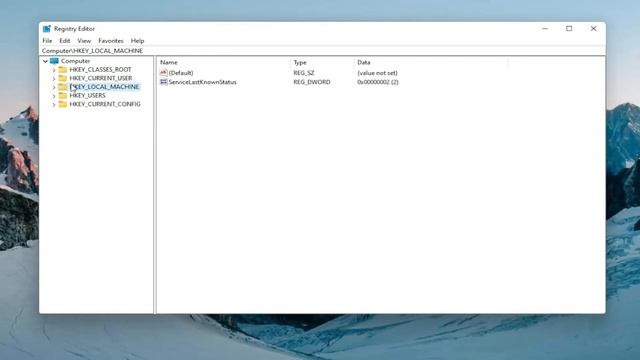This screenshot has width=640, height=360.
Task: Click the 0x00000002 (2) data cell
Action: point(378,82)
